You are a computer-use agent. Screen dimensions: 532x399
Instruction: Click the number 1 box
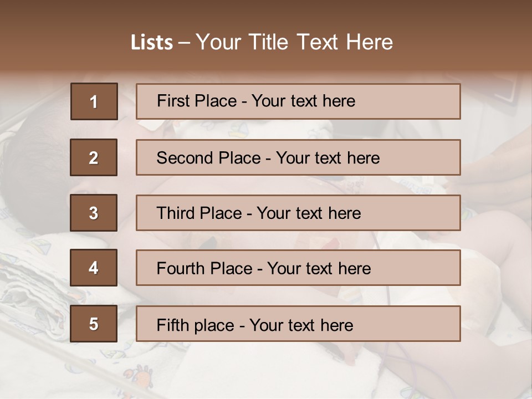pos(94,101)
